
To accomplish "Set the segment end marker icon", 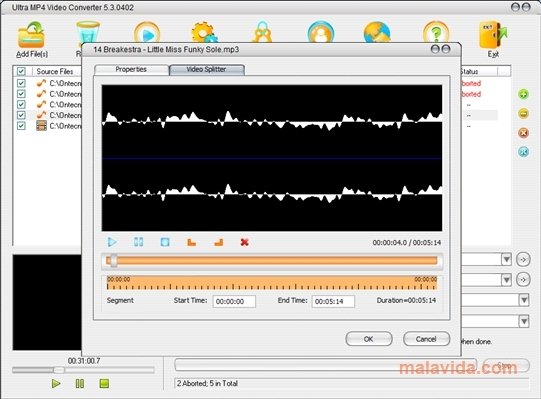I will [218, 242].
